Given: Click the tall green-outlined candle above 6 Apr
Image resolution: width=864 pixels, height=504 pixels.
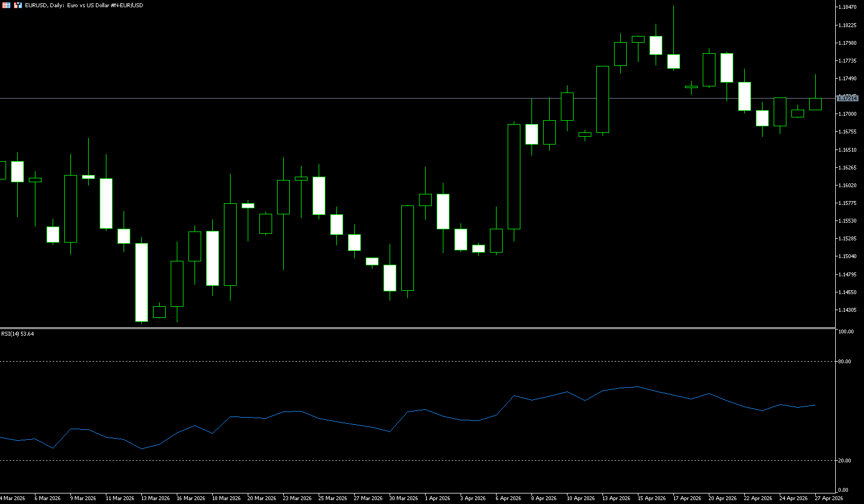Looking at the screenshot, I should coord(514,176).
